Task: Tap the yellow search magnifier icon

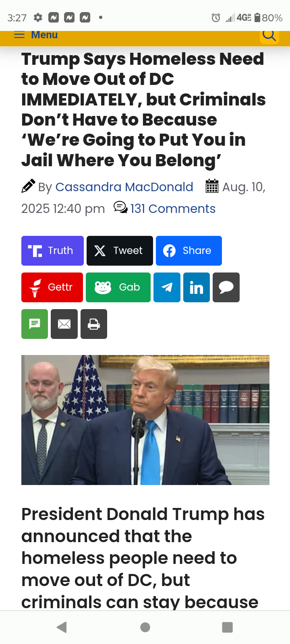Action: point(269,36)
